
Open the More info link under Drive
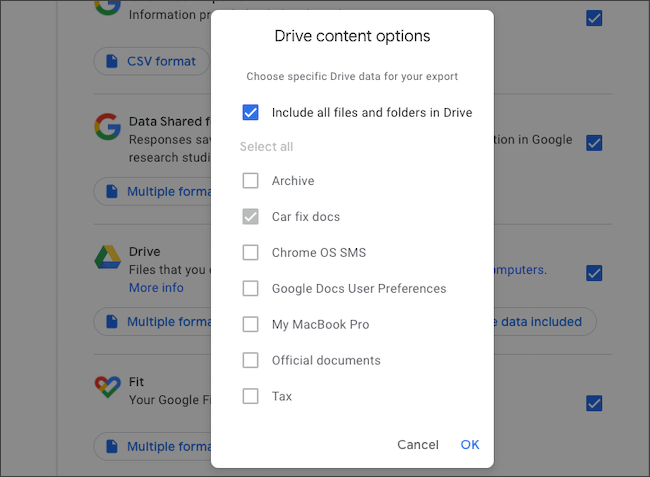[x=156, y=288]
